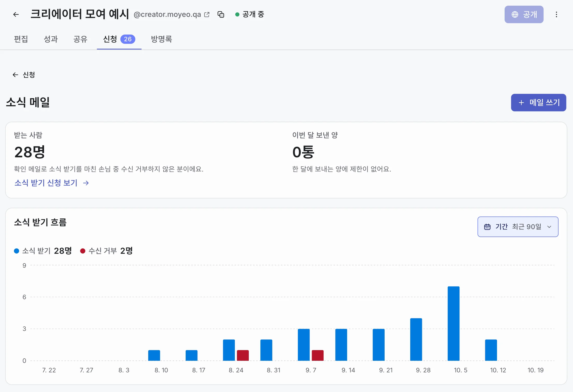The height and width of the screenshot is (392, 573).
Task: Click the @creator.moyeo.qa handle text
Action: [167, 14]
